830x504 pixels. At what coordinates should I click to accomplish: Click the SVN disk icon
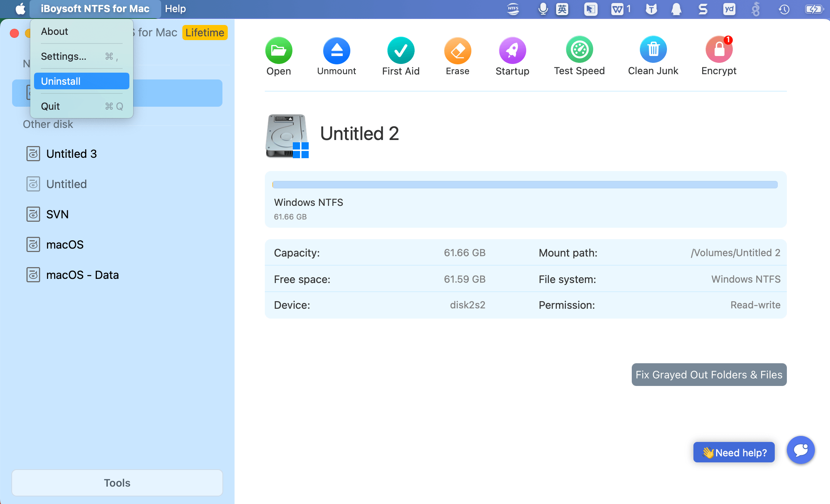(33, 214)
